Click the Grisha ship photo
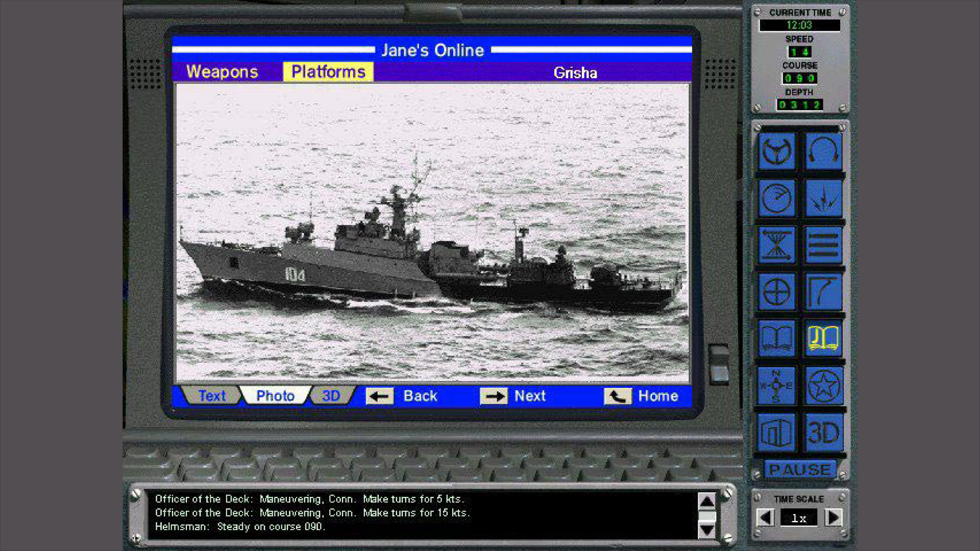Image resolution: width=980 pixels, height=551 pixels. click(433, 233)
